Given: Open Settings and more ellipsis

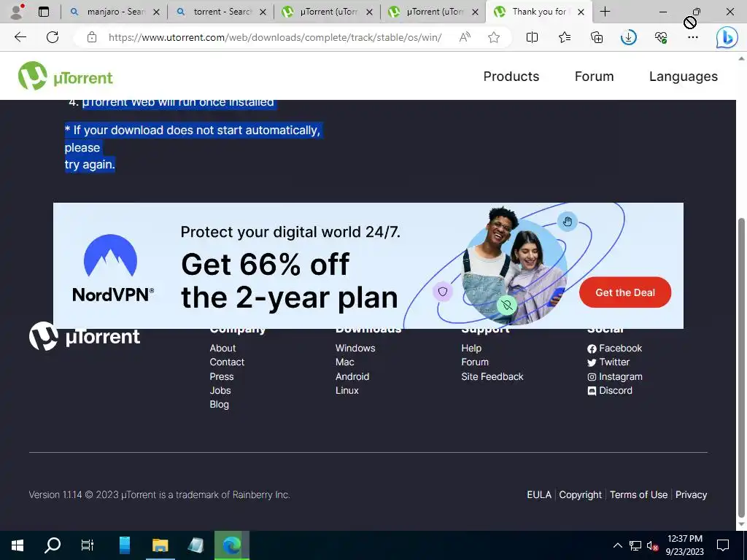Looking at the screenshot, I should [x=693, y=37].
